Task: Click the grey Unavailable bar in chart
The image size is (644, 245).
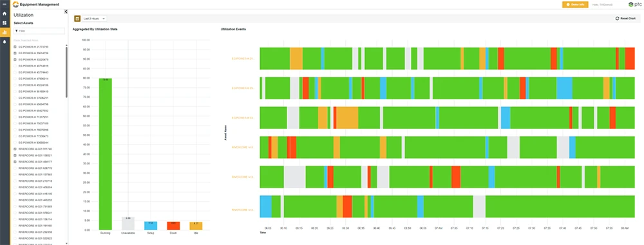Action: (x=128, y=224)
